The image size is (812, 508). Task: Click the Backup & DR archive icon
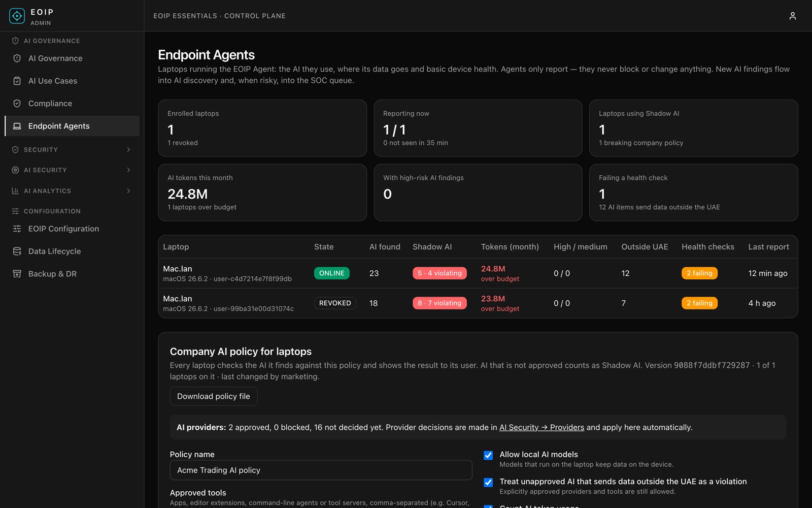coord(17,274)
